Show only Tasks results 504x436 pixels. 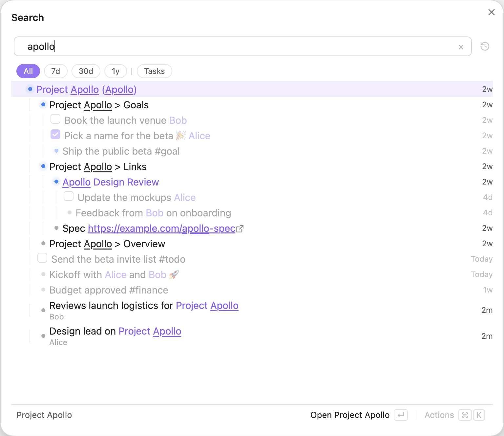[x=155, y=71]
